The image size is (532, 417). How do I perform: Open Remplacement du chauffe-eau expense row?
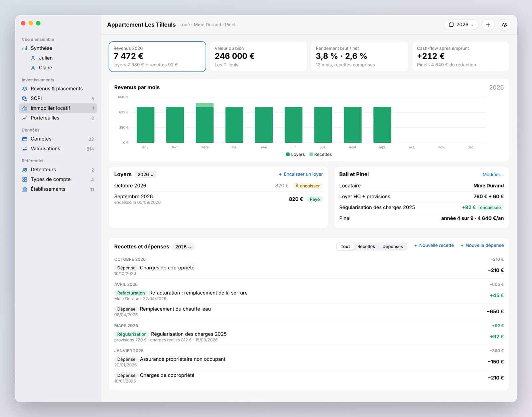click(x=309, y=312)
